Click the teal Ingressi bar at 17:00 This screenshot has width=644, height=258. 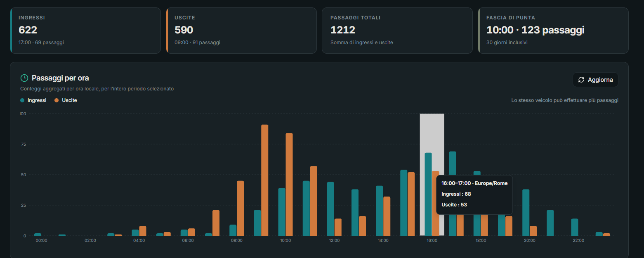click(453, 194)
